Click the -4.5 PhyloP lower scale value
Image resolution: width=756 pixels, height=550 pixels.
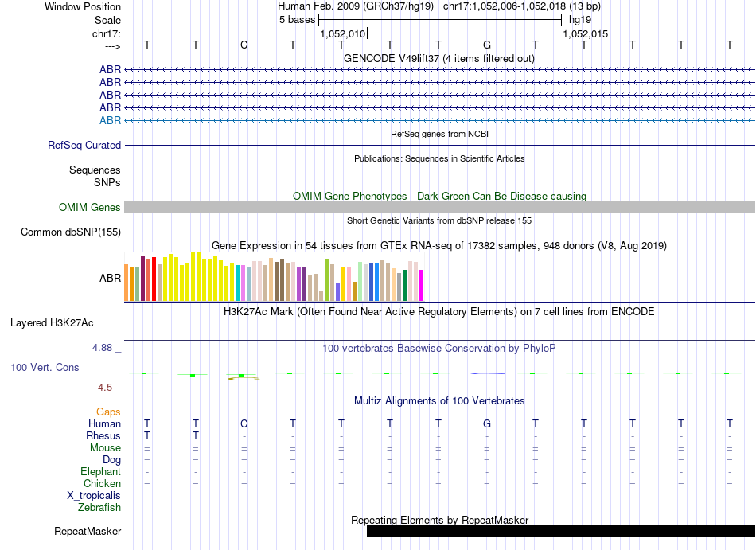pos(103,388)
